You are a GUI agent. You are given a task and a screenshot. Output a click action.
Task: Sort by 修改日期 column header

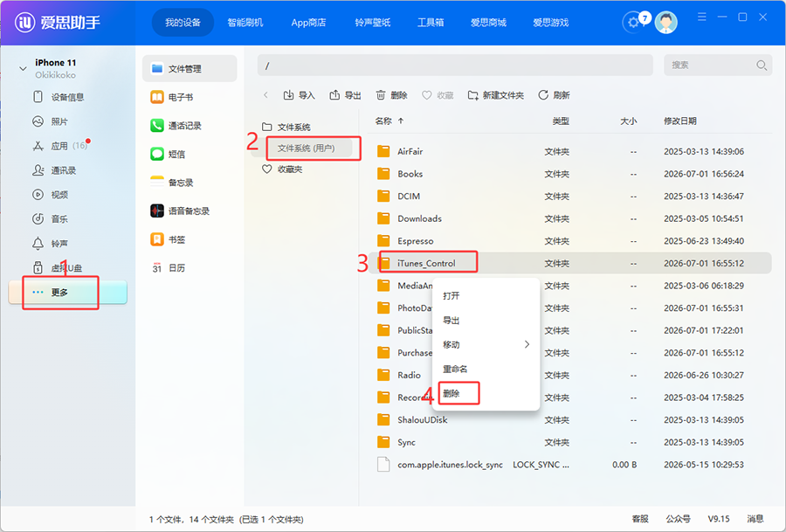point(680,121)
